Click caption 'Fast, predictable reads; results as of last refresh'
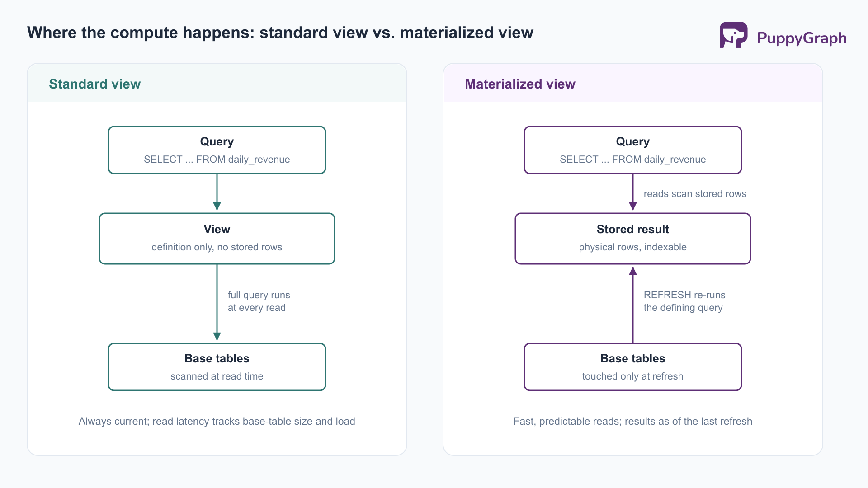Viewport: 868px width, 488px height. coord(633,422)
